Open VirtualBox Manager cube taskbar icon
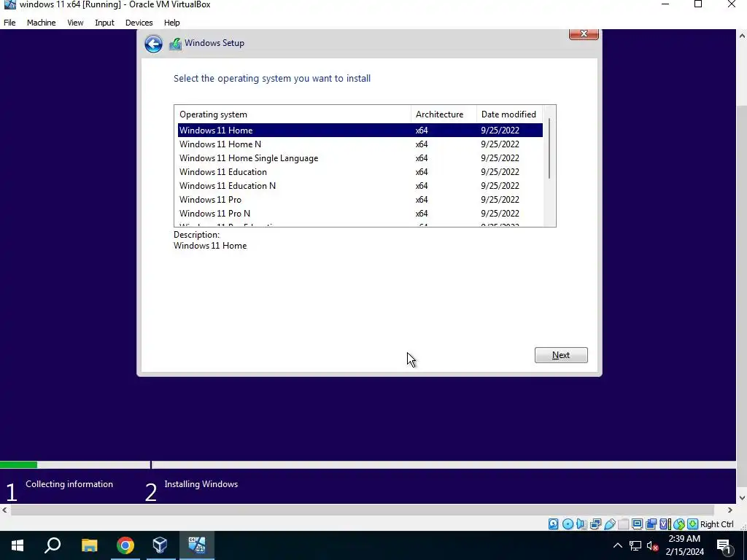Viewport: 747px width, 560px height. point(160,545)
